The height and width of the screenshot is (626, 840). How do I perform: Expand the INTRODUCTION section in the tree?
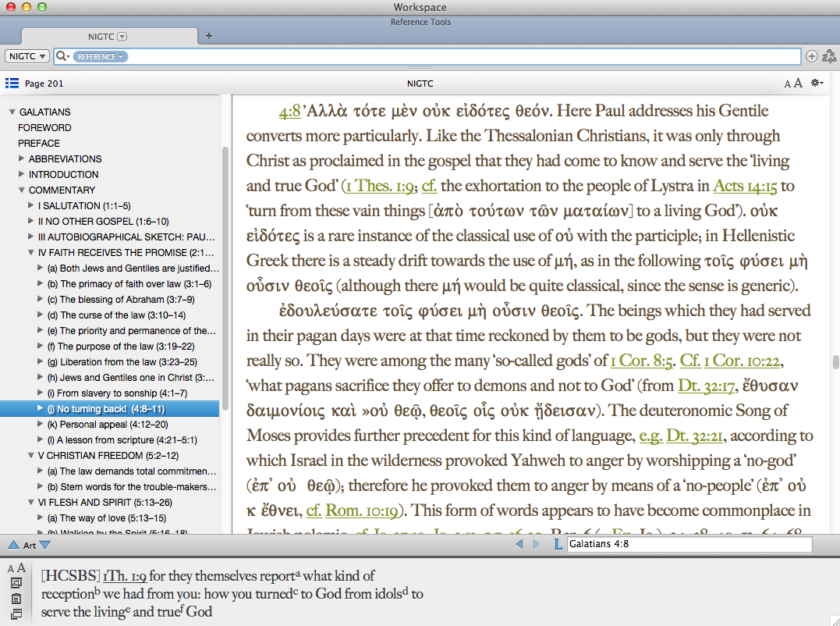(x=22, y=174)
